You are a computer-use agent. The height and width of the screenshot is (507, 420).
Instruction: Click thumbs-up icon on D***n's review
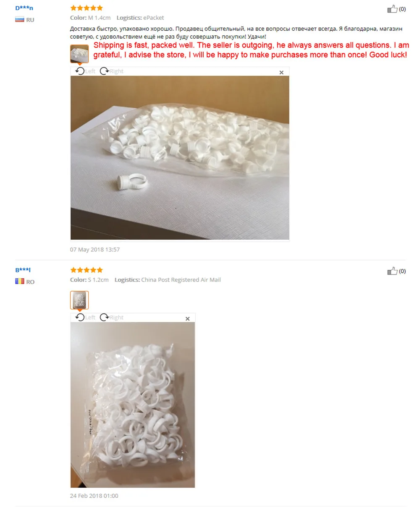392,9
